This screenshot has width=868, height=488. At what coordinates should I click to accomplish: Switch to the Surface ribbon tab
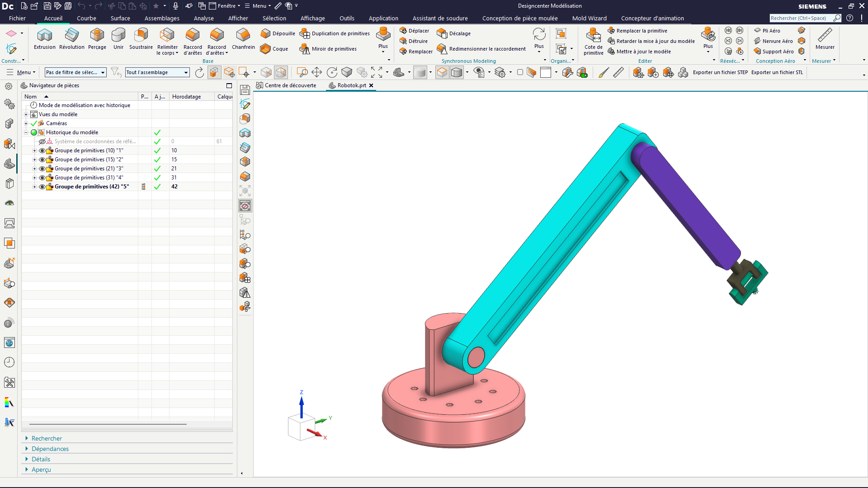(x=120, y=19)
